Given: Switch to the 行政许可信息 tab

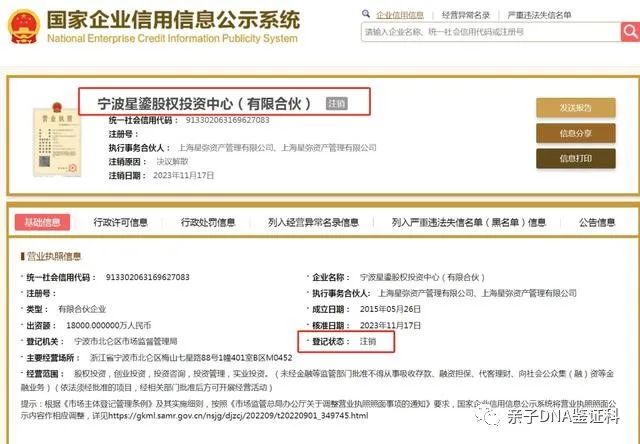Looking at the screenshot, I should [x=120, y=222].
